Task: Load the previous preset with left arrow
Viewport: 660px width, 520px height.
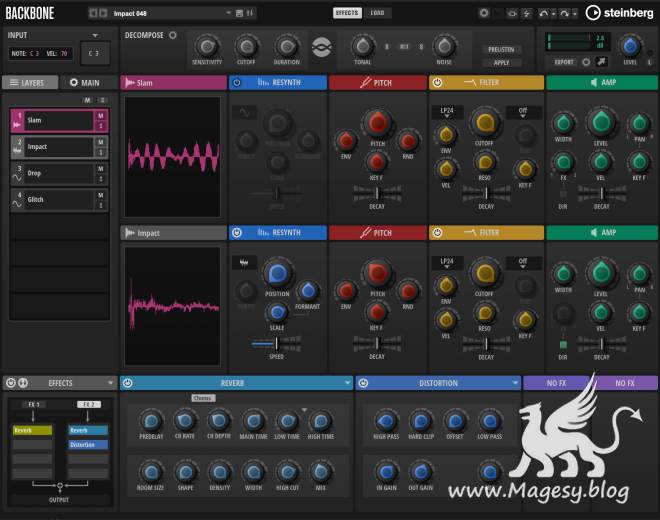Action: (x=93, y=13)
